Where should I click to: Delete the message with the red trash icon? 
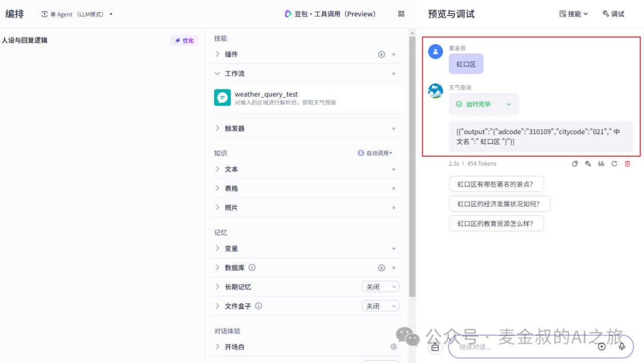(x=627, y=164)
